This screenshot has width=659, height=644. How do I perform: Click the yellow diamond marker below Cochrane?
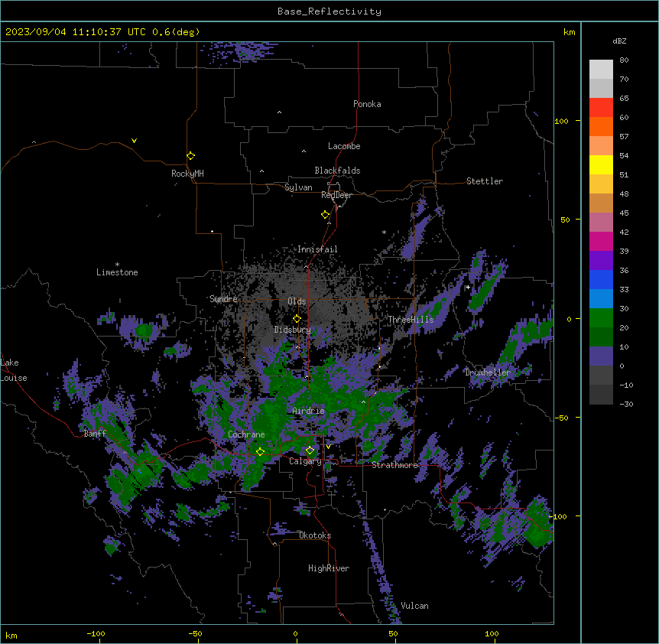[260, 451]
